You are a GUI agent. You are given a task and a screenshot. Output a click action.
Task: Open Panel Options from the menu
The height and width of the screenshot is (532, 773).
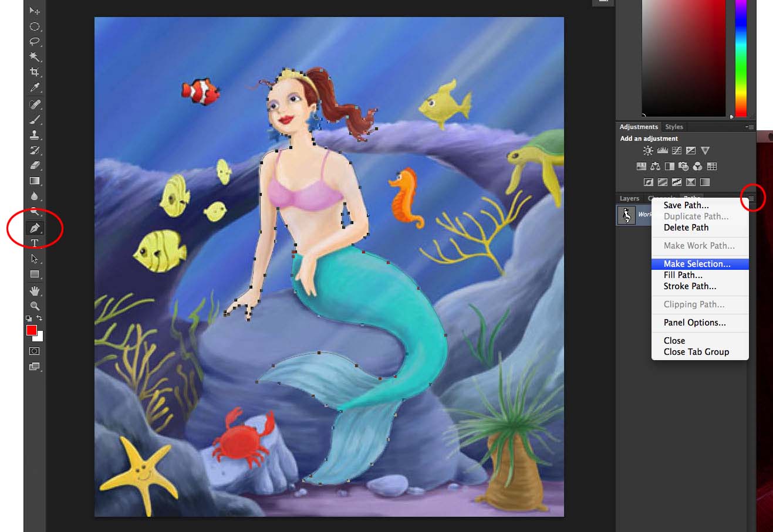(x=700, y=323)
